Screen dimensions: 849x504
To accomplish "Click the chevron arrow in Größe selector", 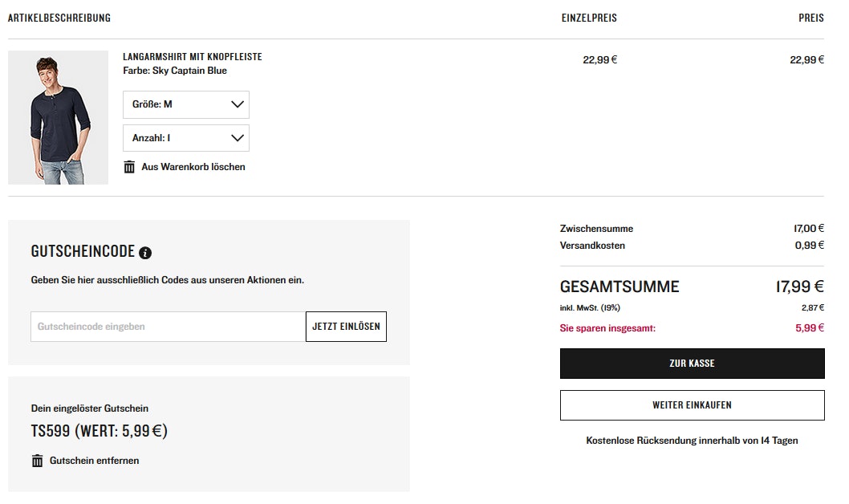I will point(237,104).
